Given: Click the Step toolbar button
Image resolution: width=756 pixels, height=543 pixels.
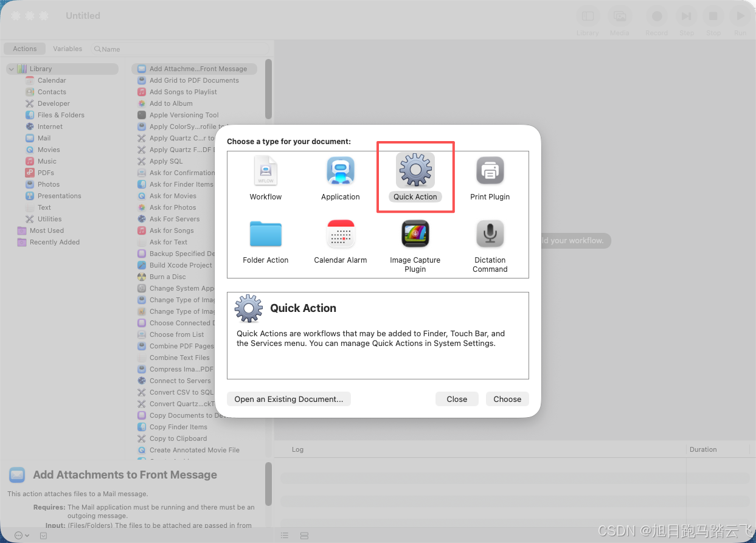Looking at the screenshot, I should [686, 16].
